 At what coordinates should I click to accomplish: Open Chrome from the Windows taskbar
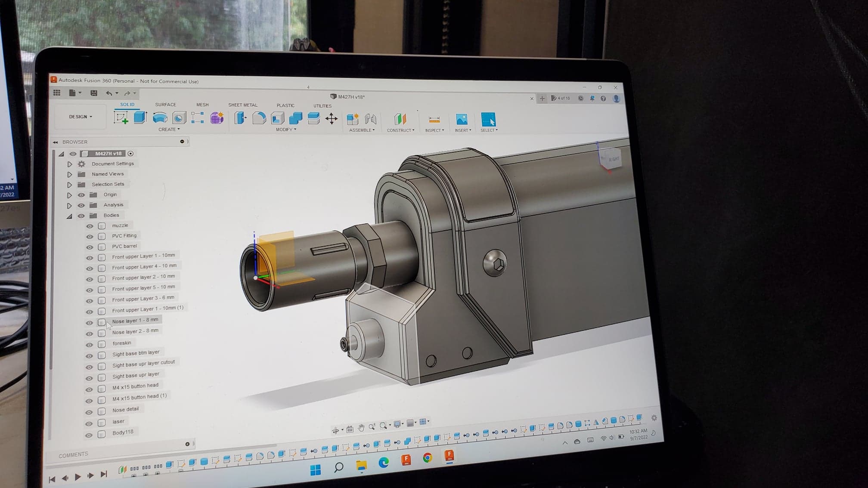428,457
